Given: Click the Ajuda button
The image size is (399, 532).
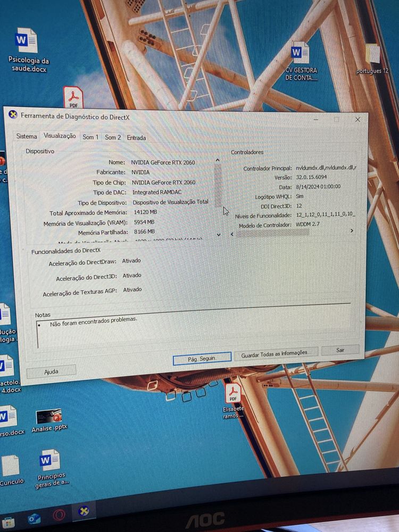Looking at the screenshot, I should coord(51,371).
